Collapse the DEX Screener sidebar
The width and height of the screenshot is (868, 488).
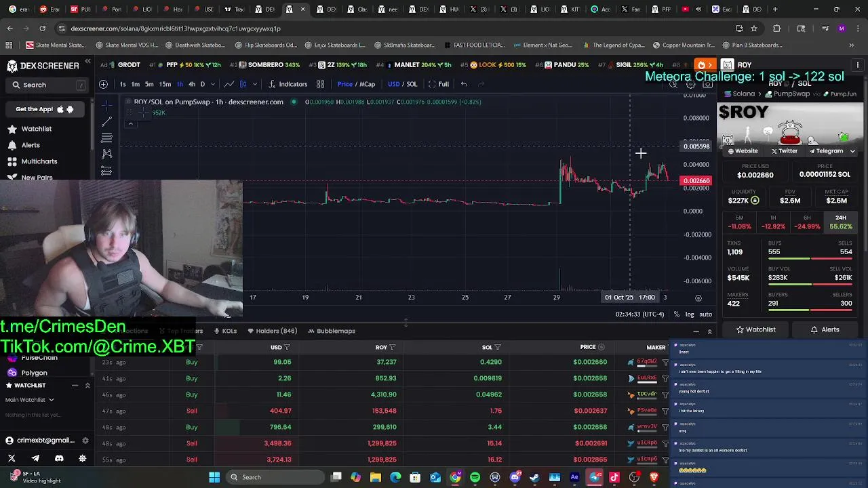pyautogui.click(x=87, y=62)
